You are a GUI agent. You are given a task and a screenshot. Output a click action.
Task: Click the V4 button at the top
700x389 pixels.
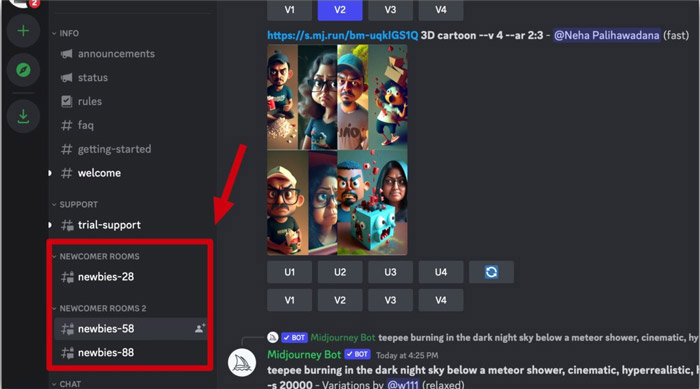coord(441,10)
